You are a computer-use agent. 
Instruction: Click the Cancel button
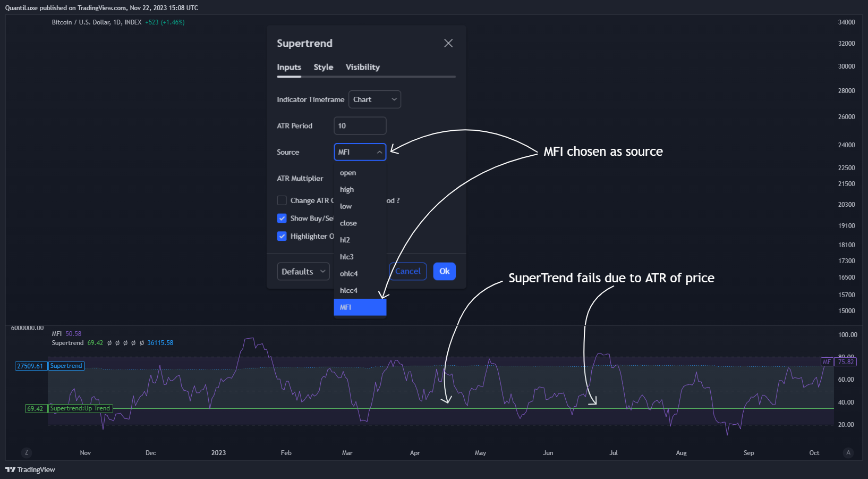pyautogui.click(x=407, y=271)
